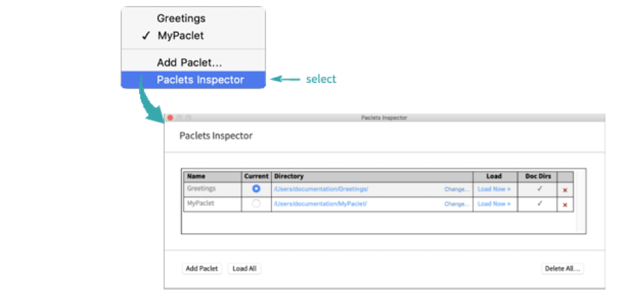Select Greetings as the current paclet

pos(256,189)
